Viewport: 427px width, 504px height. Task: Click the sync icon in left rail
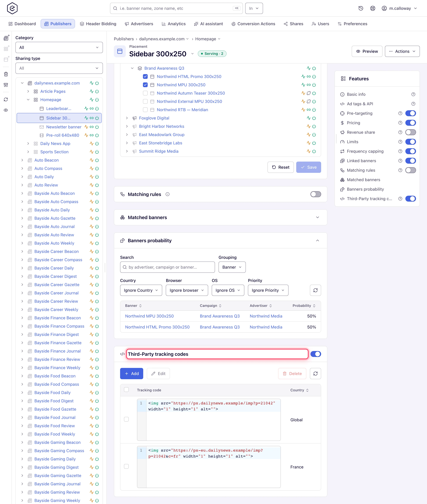(6, 99)
